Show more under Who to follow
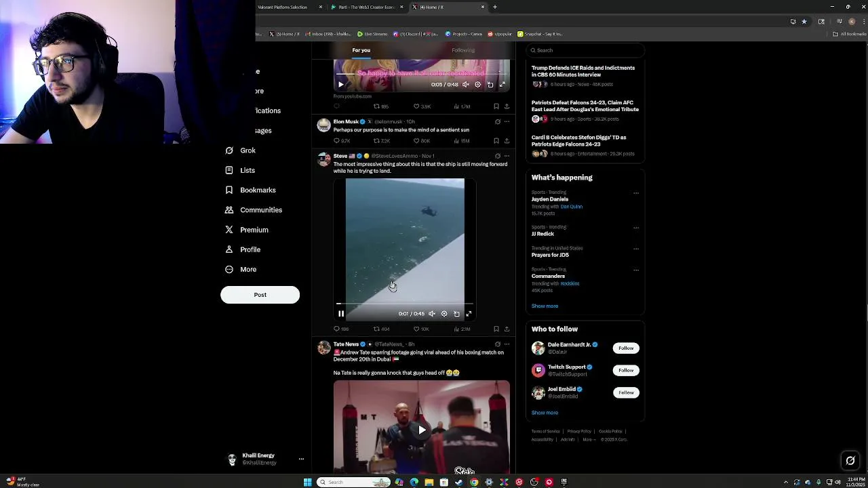The image size is (868, 488). pos(545,413)
